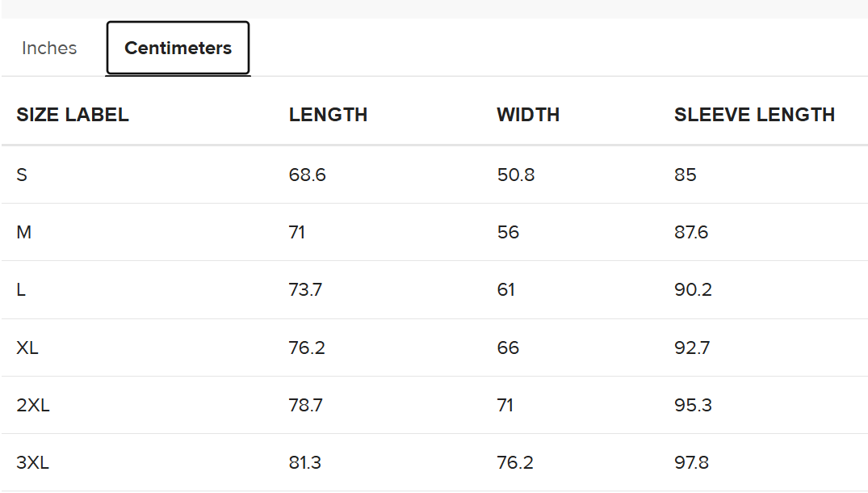Select the 2XL size row label
The image size is (868, 493).
tap(32, 406)
